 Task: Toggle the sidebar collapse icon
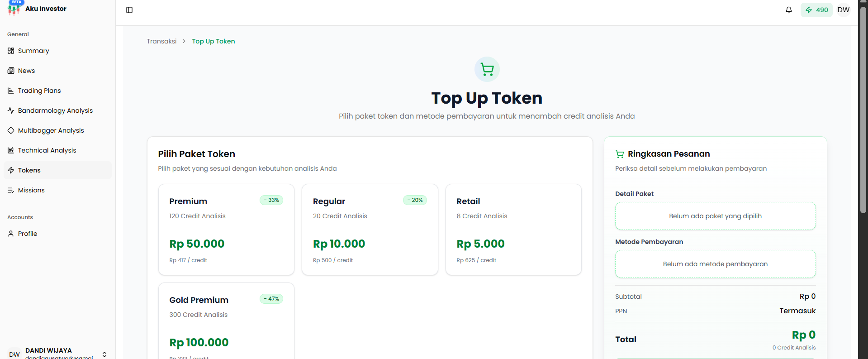tap(129, 10)
